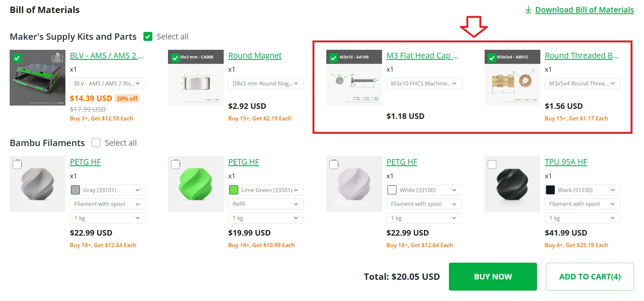Image resolution: width=644 pixels, height=301 pixels.
Task: Expand the Gray (33101) color dropdown
Action: coord(107,190)
